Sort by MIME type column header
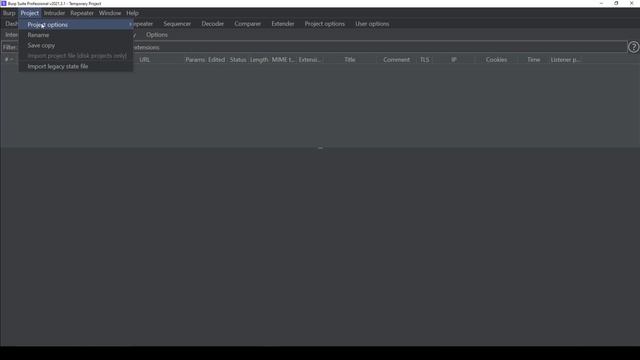 point(283,60)
